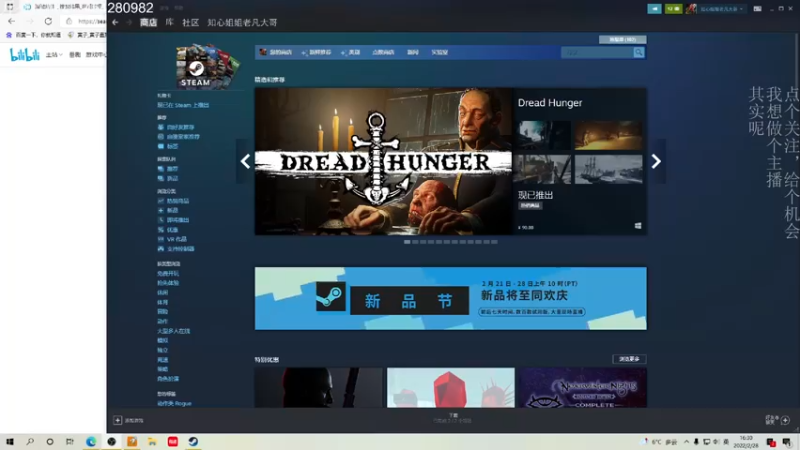Open the '动作类 Rogue' tag link

click(x=174, y=403)
